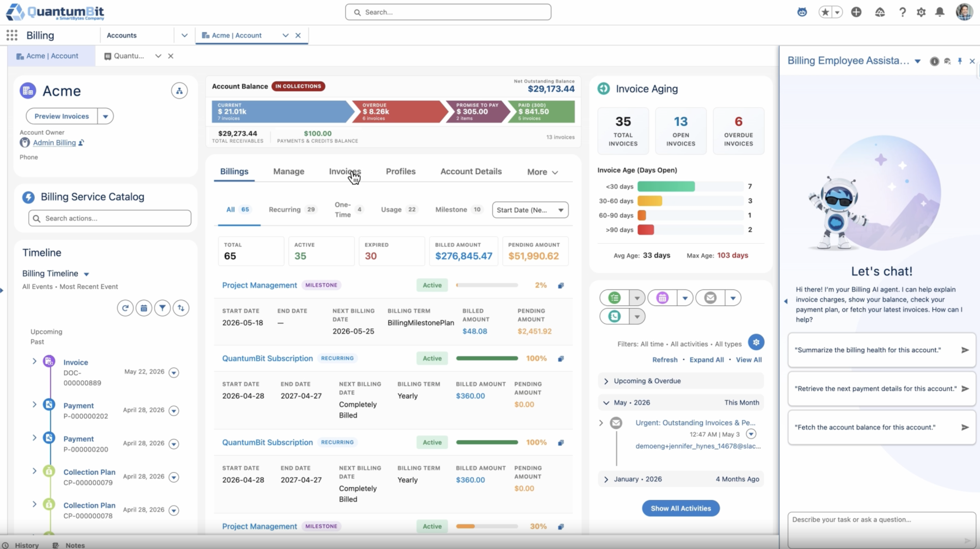This screenshot has height=549, width=980.
Task: Open the first QuantumBit Subscription record icon
Action: coord(561,359)
